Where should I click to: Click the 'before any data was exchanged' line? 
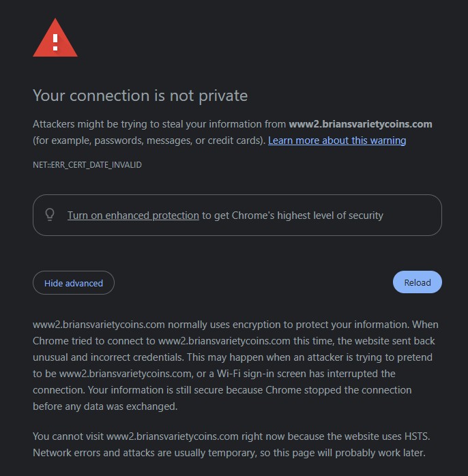click(105, 406)
